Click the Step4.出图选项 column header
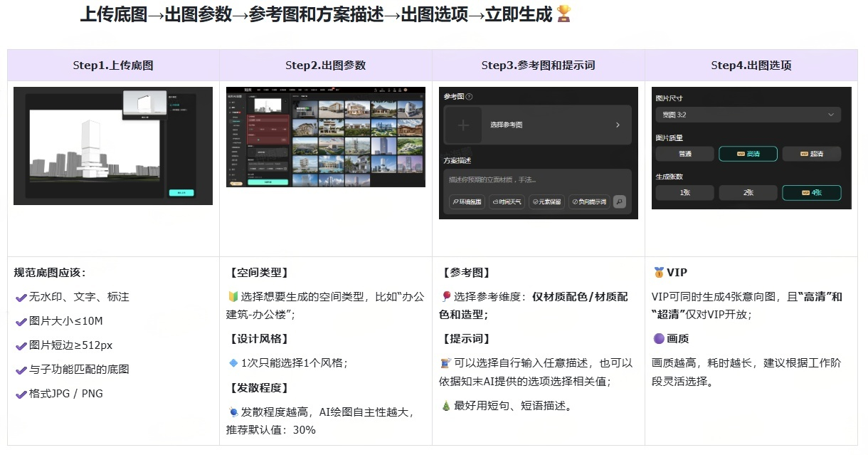This screenshot has width=868, height=455. tap(751, 66)
